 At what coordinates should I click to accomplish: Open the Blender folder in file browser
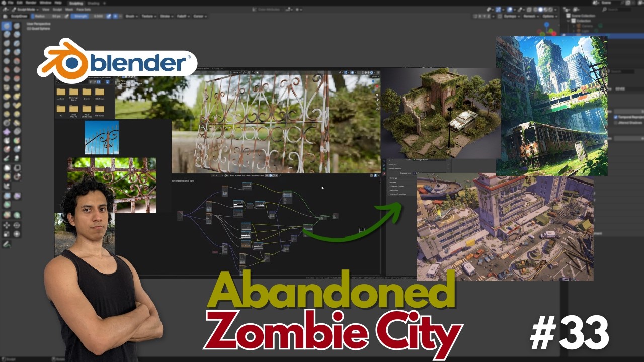coord(87,94)
